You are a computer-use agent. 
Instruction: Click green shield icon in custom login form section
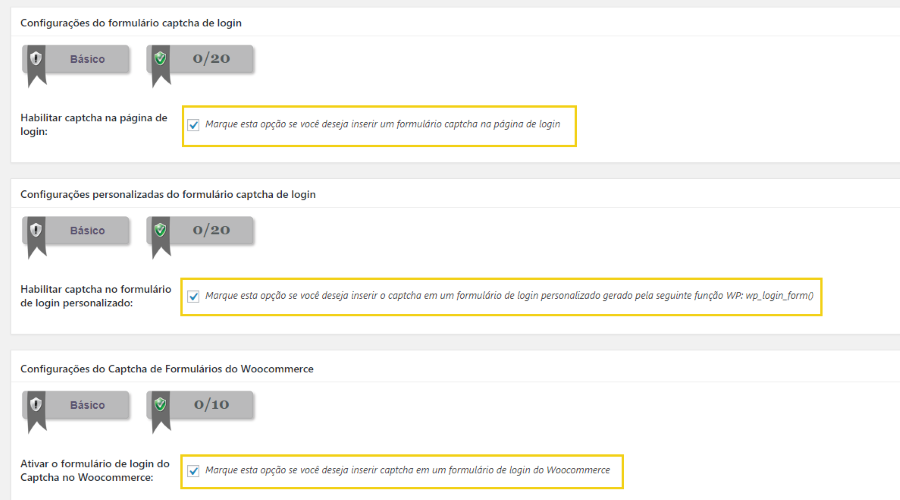[x=160, y=230]
